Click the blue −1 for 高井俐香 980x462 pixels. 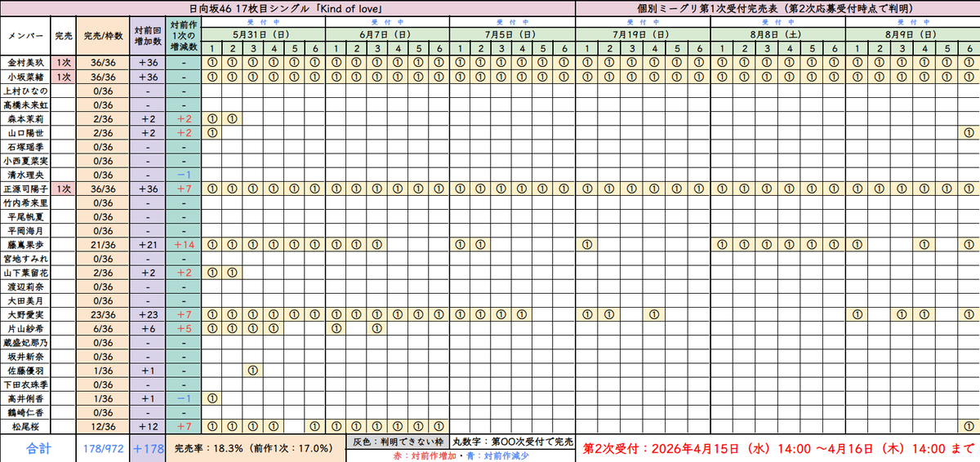[182, 398]
